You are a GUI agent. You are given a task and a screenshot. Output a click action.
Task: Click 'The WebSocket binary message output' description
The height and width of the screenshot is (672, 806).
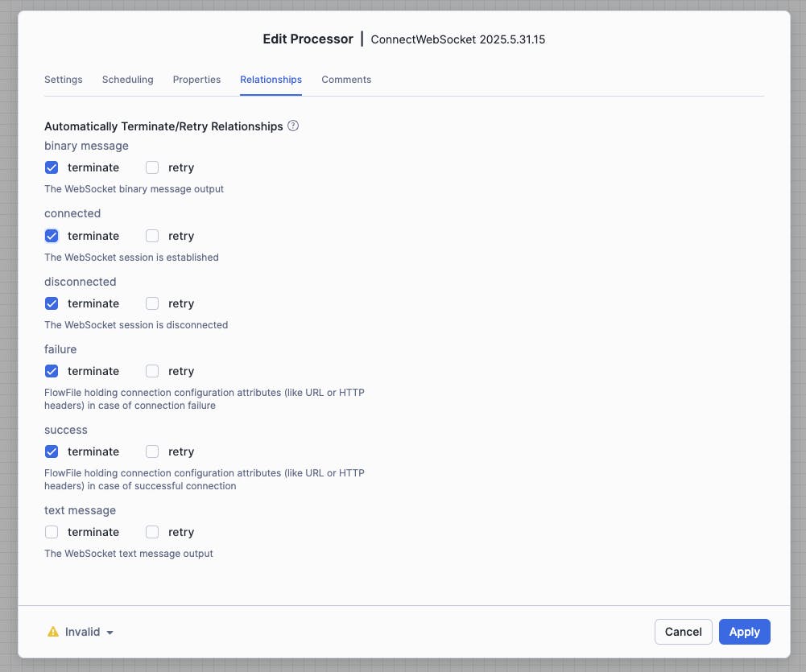(x=134, y=189)
